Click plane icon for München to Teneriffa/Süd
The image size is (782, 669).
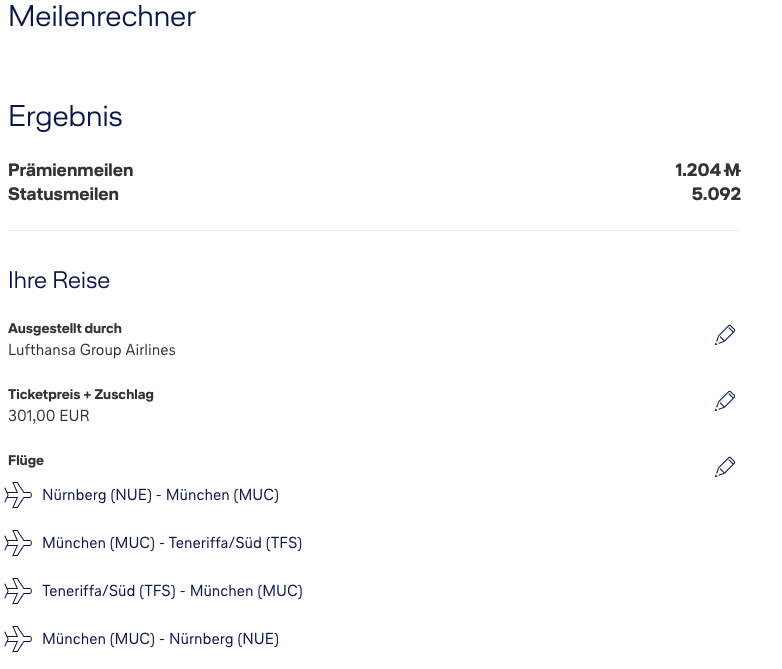pyautogui.click(x=19, y=543)
